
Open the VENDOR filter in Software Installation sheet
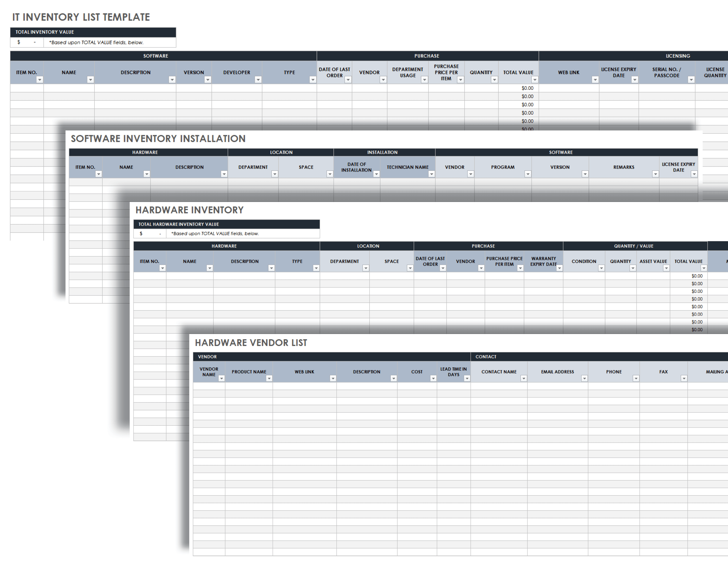[471, 174]
